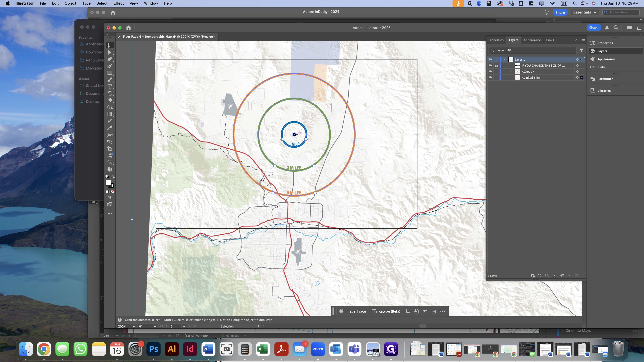
Task: Open the artboard number dropdown
Action: (184, 326)
